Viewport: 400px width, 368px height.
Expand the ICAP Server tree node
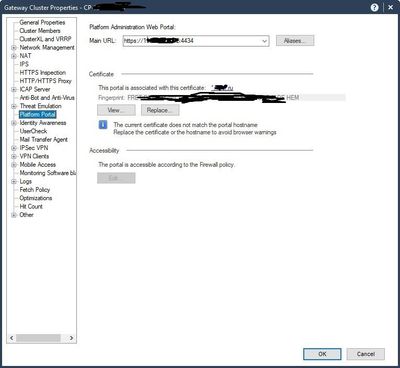[x=14, y=89]
